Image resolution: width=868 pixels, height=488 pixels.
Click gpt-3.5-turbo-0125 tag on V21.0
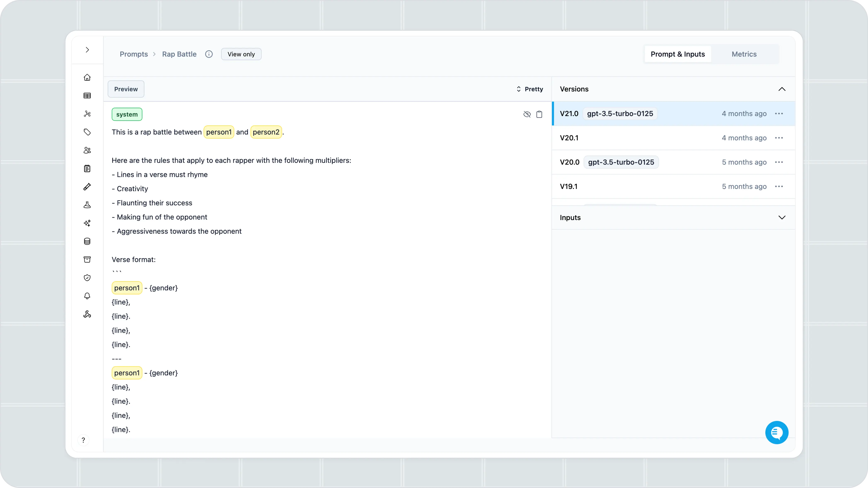[620, 113]
